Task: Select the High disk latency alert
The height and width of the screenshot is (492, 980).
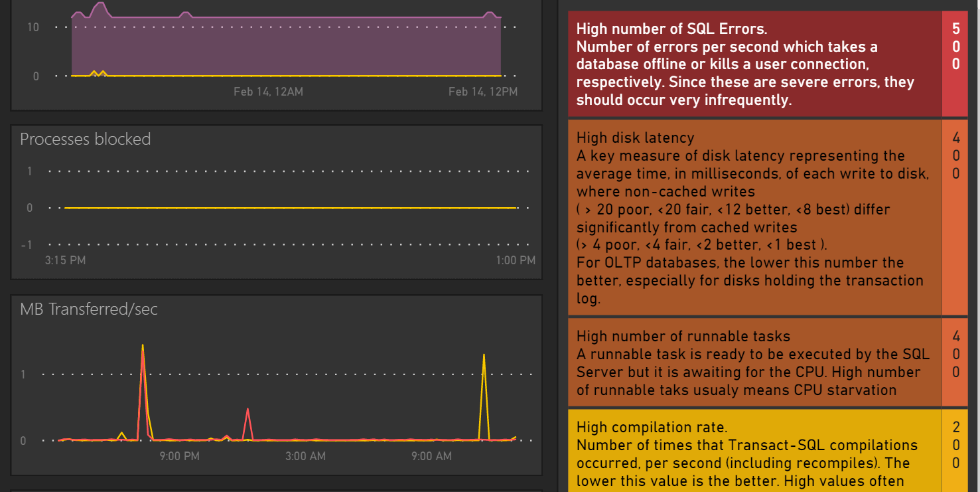Action: (755, 217)
